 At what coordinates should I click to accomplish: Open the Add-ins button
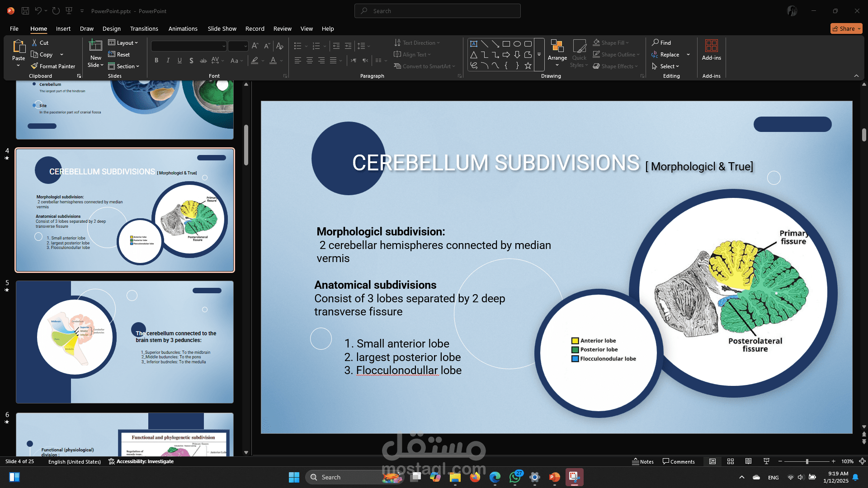pyautogui.click(x=711, y=50)
